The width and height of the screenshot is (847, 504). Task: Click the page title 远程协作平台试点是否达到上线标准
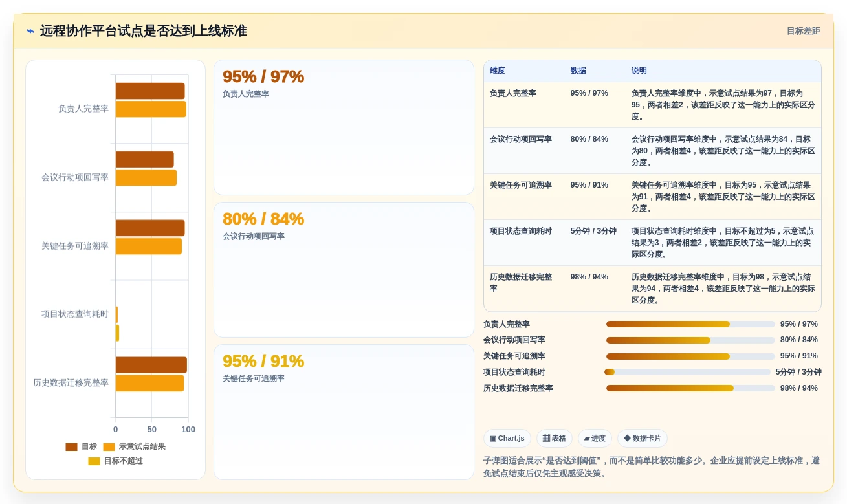(144, 31)
